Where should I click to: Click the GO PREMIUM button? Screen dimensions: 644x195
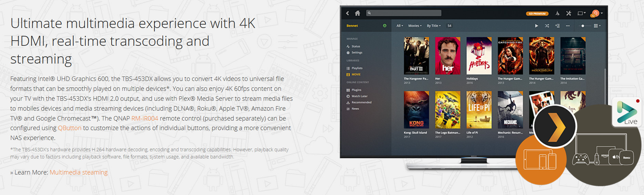click(x=537, y=14)
